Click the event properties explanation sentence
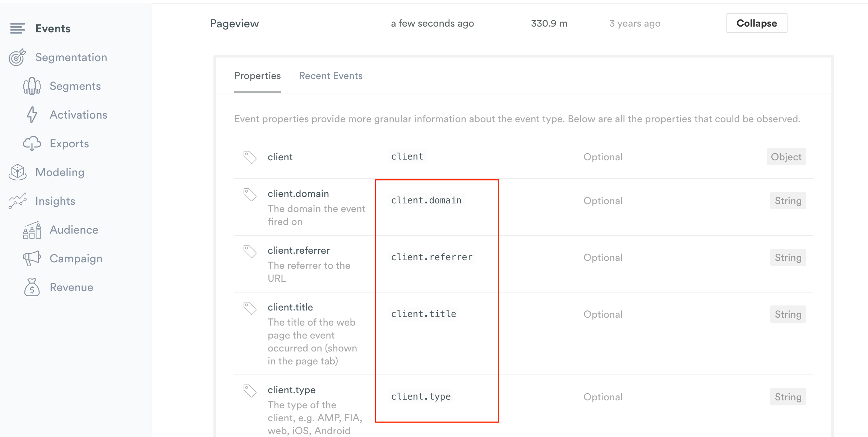 (x=517, y=119)
